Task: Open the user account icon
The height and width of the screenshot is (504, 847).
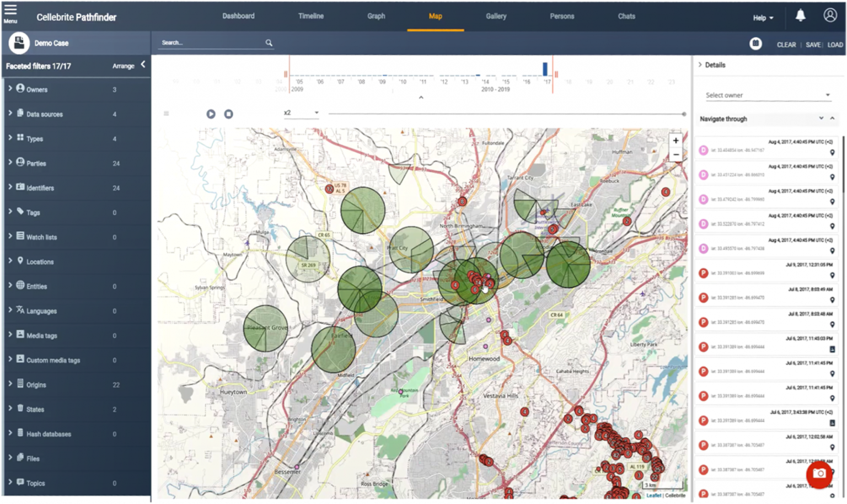Action: (x=830, y=15)
